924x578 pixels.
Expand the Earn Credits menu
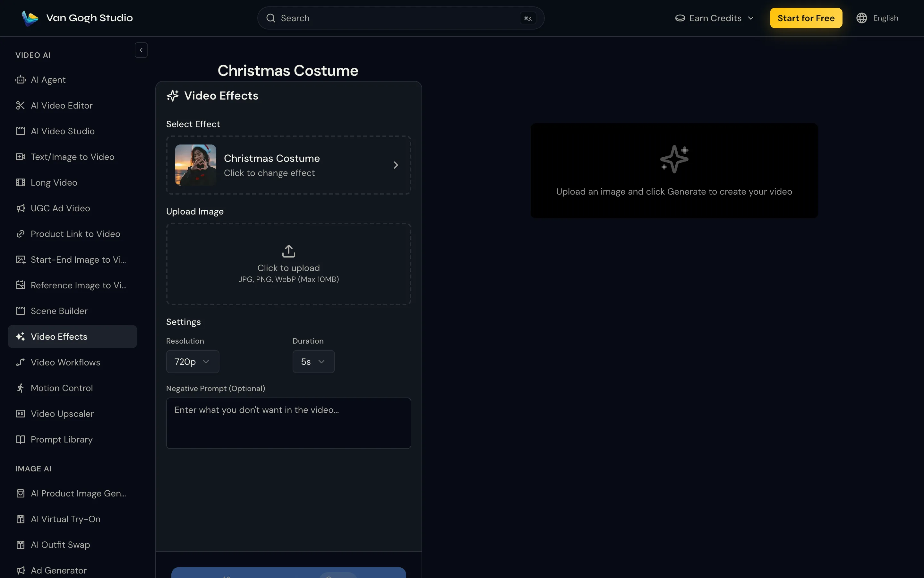[714, 18]
